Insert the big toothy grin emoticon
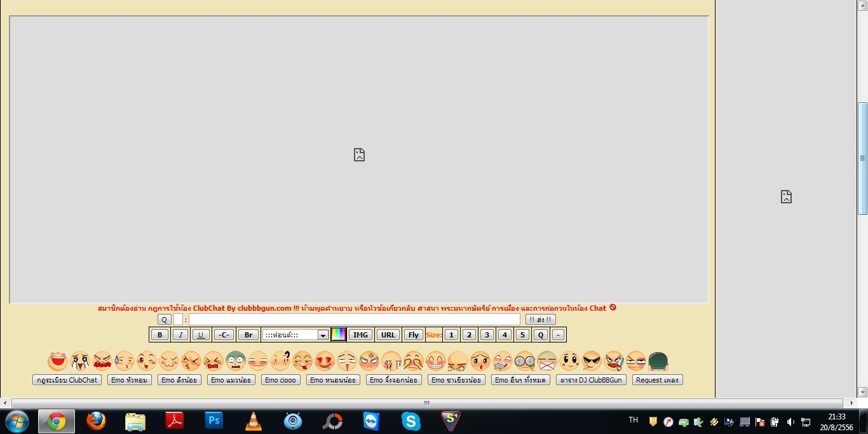Viewport: 868px width, 434px height. [436, 361]
